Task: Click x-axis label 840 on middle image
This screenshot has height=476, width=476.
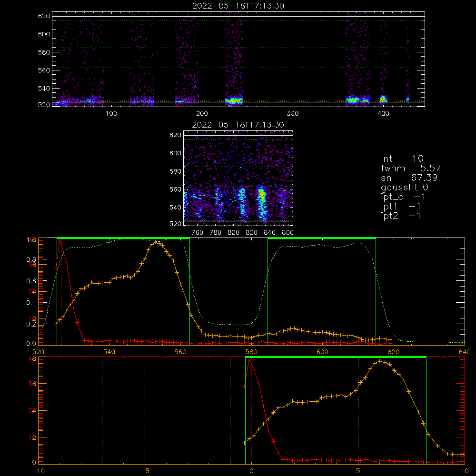Action: (269, 233)
